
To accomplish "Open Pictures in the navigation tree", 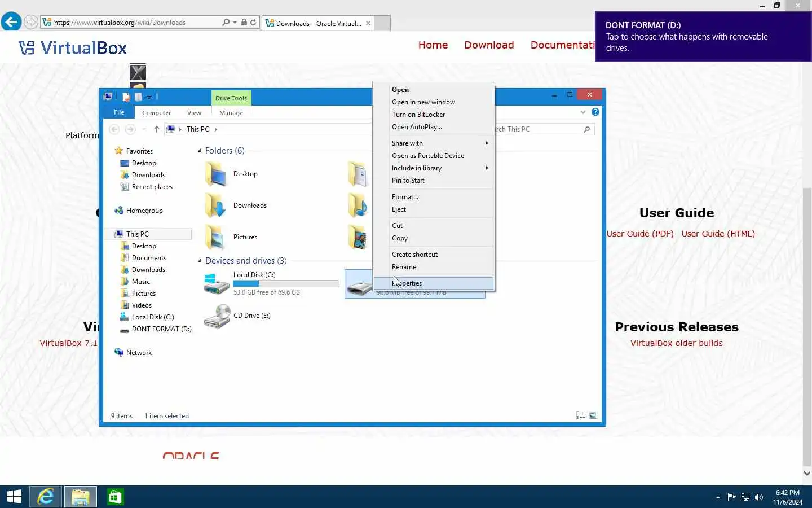I will [x=143, y=294].
